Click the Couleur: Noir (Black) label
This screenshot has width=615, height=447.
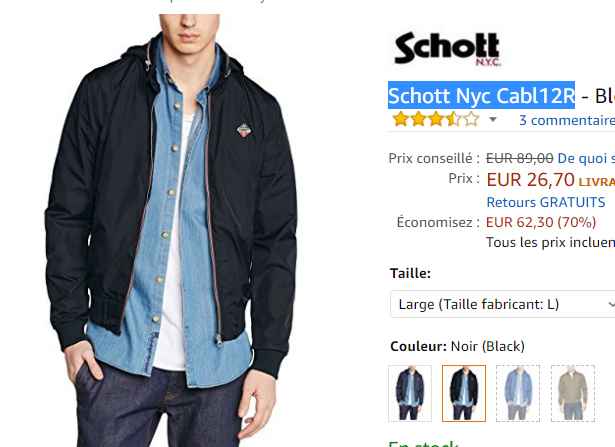[x=457, y=346]
